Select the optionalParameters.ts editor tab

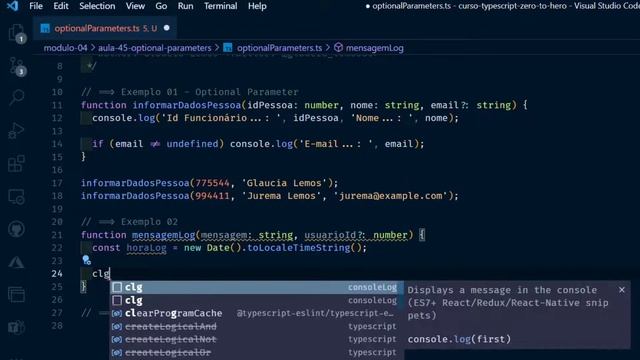[x=105, y=28]
